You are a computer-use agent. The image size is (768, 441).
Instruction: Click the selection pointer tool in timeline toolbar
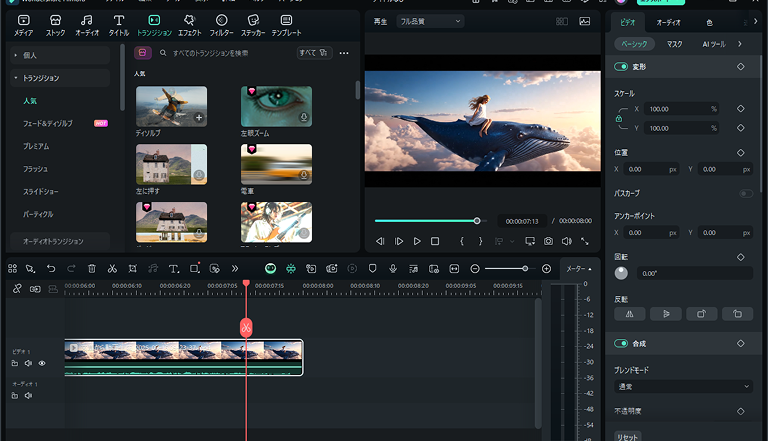click(30, 269)
